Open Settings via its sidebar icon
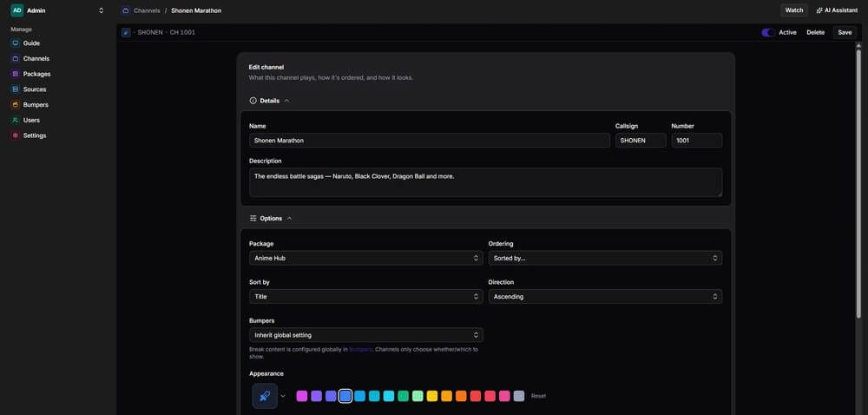 (16, 135)
